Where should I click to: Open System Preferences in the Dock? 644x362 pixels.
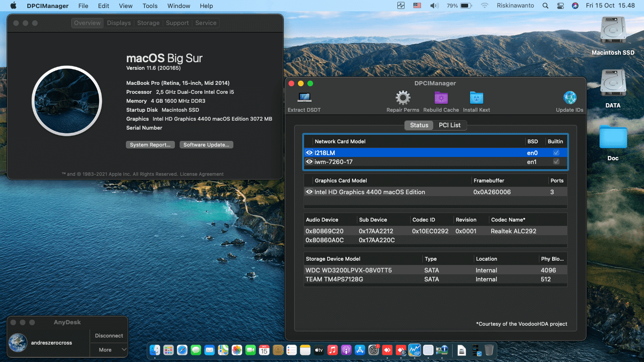pyautogui.click(x=374, y=350)
